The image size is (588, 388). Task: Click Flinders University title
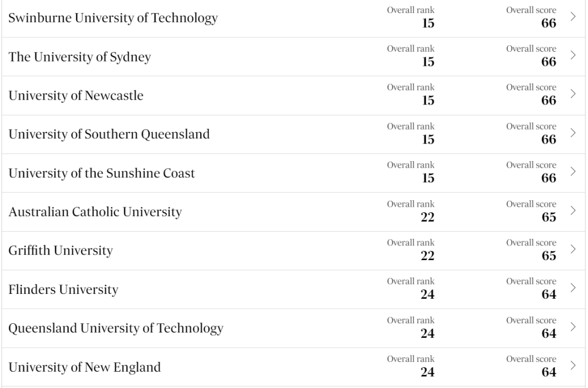(x=63, y=290)
